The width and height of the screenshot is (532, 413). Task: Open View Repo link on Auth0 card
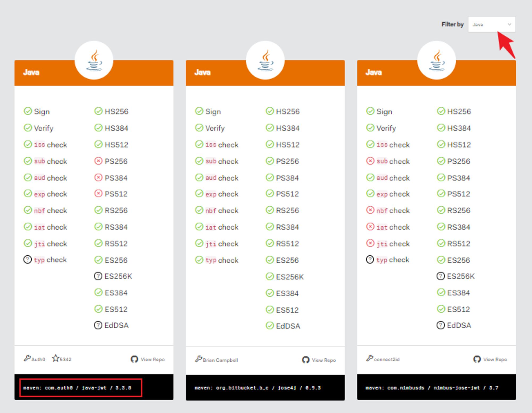point(152,359)
